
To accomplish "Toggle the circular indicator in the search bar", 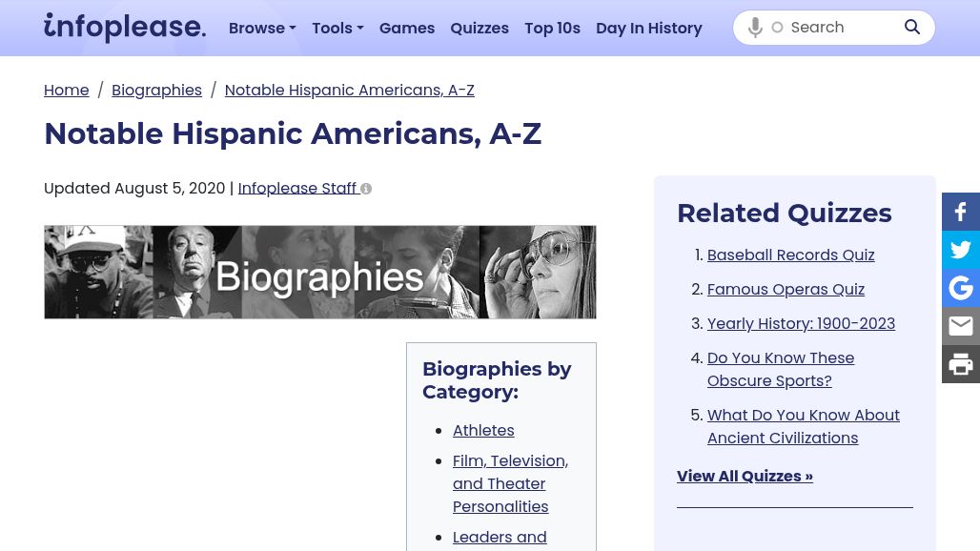I will coord(777,28).
